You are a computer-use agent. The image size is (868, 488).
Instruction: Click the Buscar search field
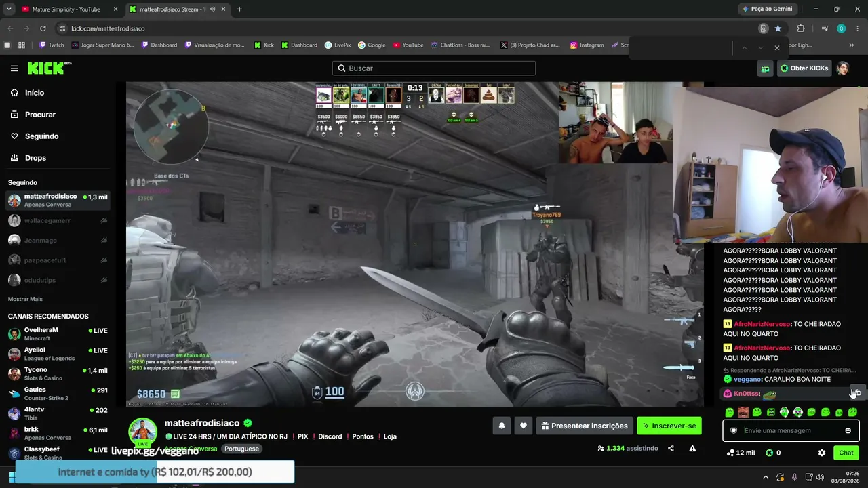[x=434, y=68]
